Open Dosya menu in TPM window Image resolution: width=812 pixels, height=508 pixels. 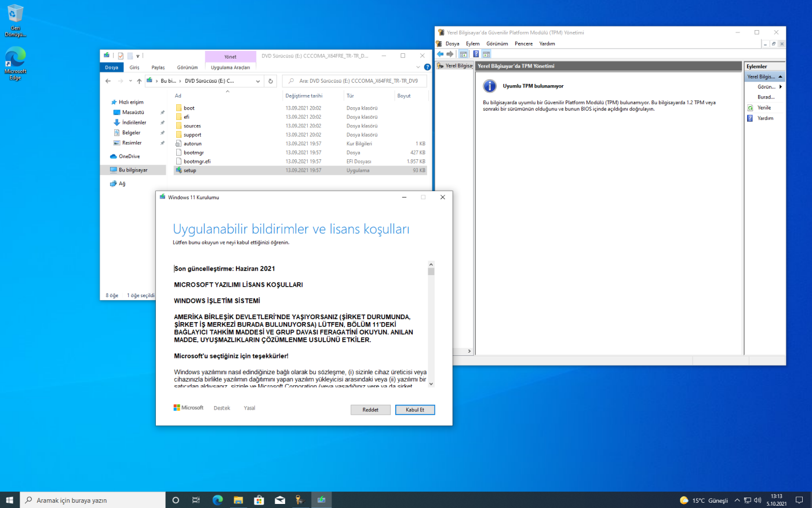click(x=452, y=43)
